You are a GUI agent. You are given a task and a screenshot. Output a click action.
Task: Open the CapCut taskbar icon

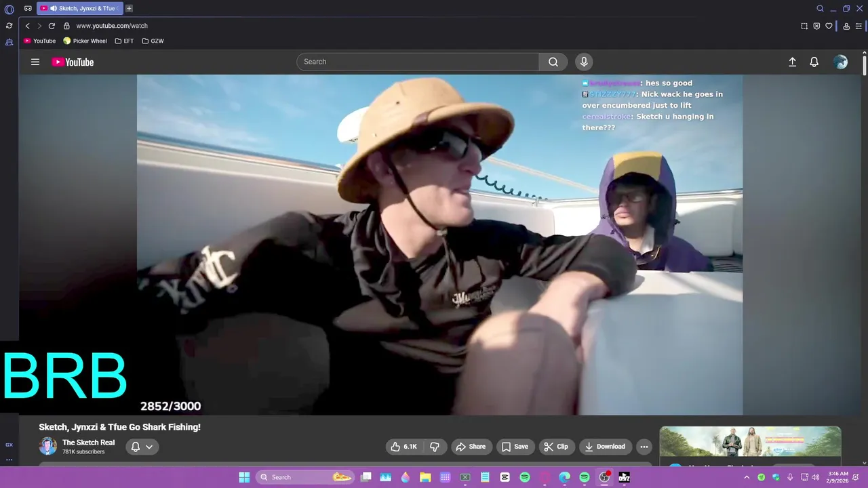pos(505,477)
